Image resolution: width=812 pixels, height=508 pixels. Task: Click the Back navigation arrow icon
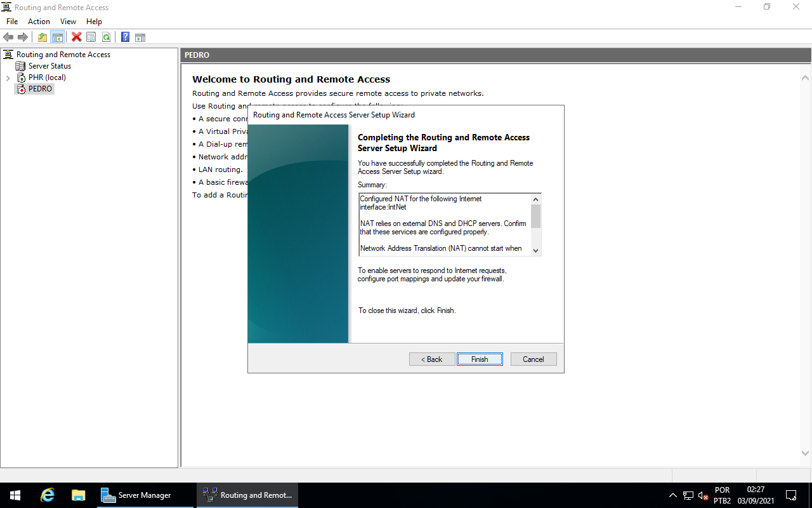coord(8,37)
